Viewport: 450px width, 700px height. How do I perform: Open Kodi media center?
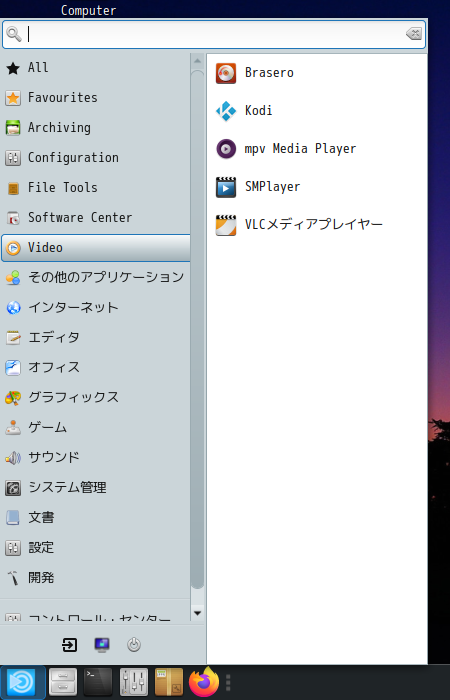click(x=317, y=111)
